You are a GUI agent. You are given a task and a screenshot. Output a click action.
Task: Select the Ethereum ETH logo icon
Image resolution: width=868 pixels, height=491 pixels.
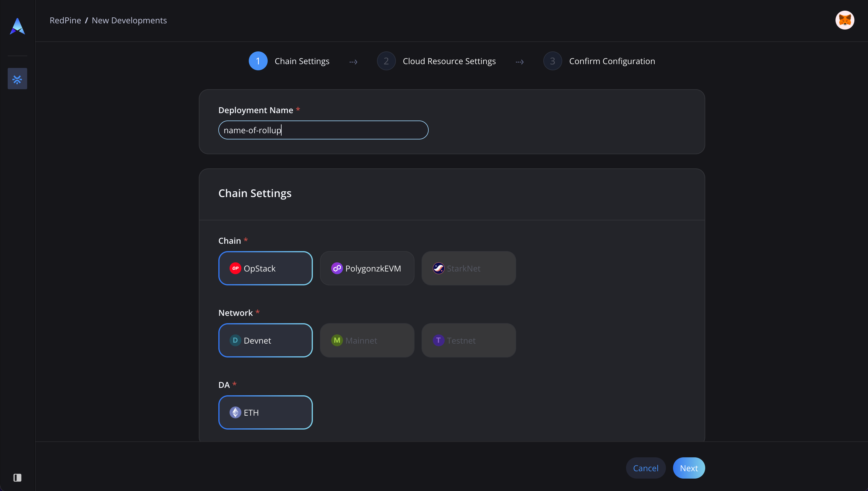click(235, 412)
